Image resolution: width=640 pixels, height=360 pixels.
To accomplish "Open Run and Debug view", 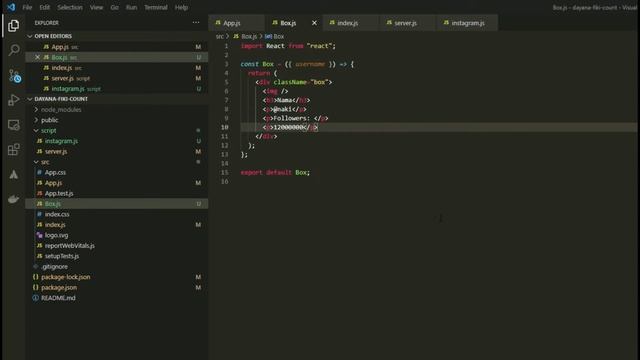I will click(x=13, y=100).
